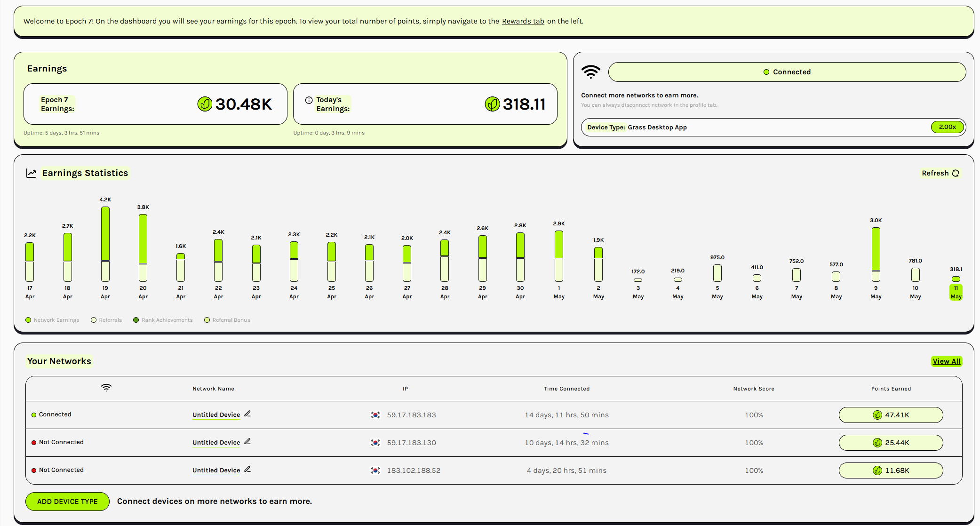The width and height of the screenshot is (980, 526).
Task: Click the 11.68K points earned badge
Action: tap(891, 470)
